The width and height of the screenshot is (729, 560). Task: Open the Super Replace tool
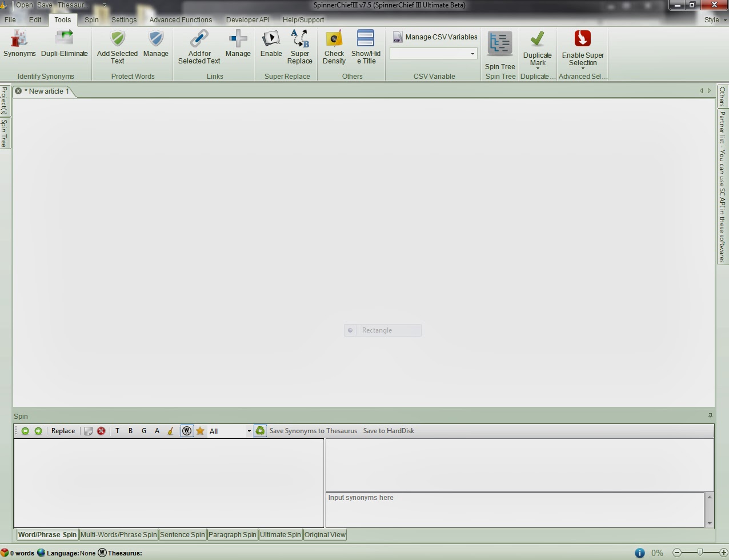click(x=299, y=47)
